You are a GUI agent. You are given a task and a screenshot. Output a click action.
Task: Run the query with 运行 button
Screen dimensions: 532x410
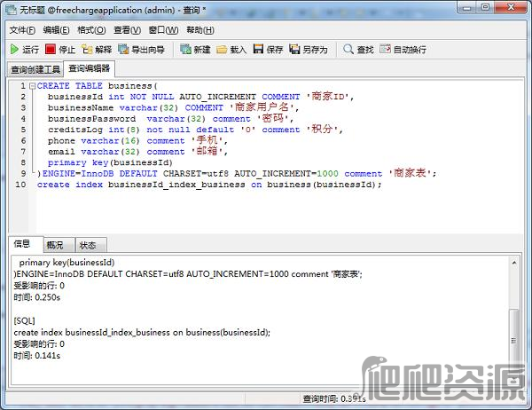click(24, 50)
